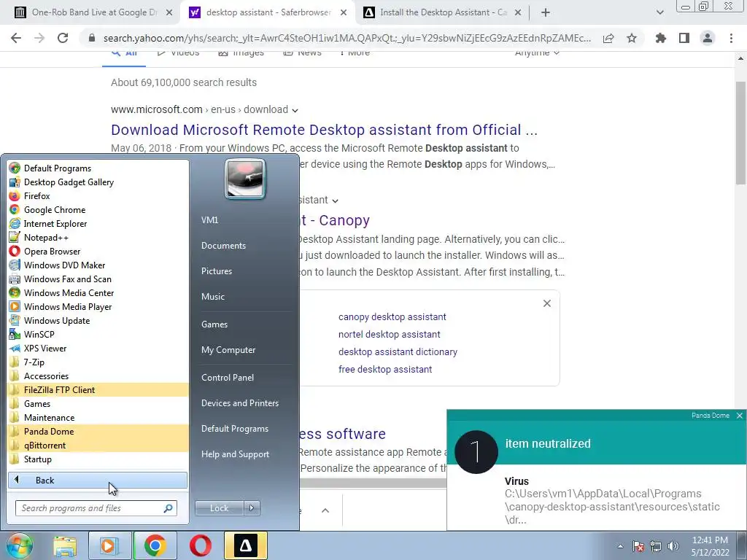Switch to Chrome via taskbar icon
The image size is (747, 560).
pyautogui.click(x=155, y=545)
